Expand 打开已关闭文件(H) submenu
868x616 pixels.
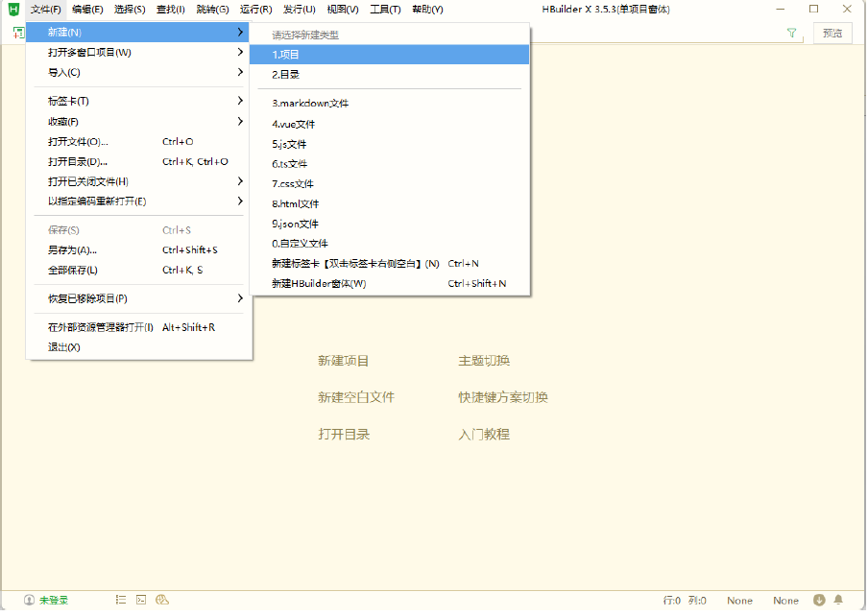240,181
